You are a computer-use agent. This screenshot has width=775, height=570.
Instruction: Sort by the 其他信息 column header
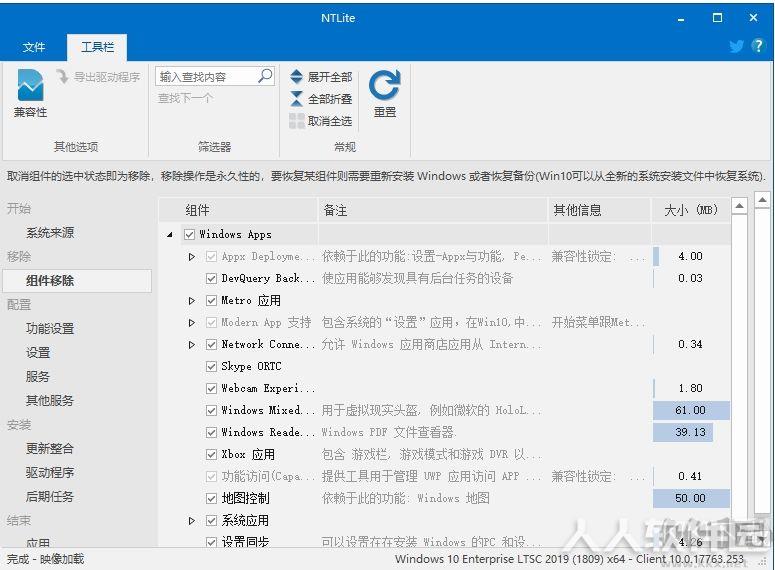click(x=599, y=210)
